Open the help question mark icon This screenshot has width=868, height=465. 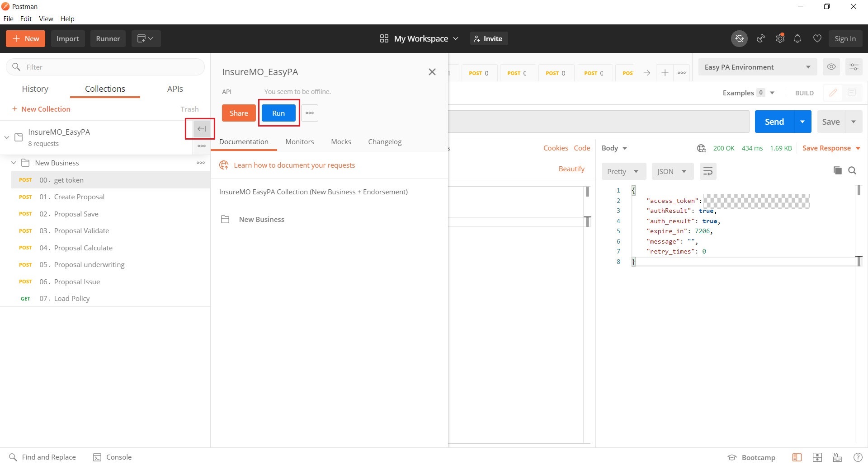858,457
